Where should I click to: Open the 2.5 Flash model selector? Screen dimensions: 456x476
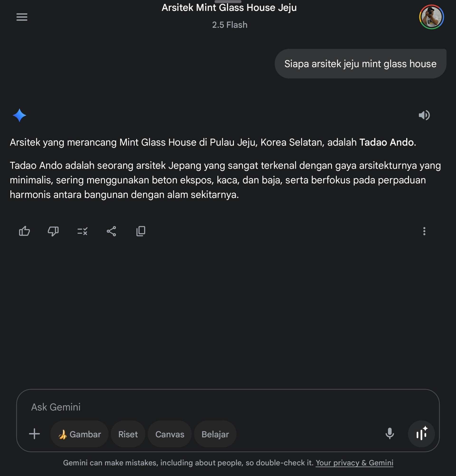[230, 25]
